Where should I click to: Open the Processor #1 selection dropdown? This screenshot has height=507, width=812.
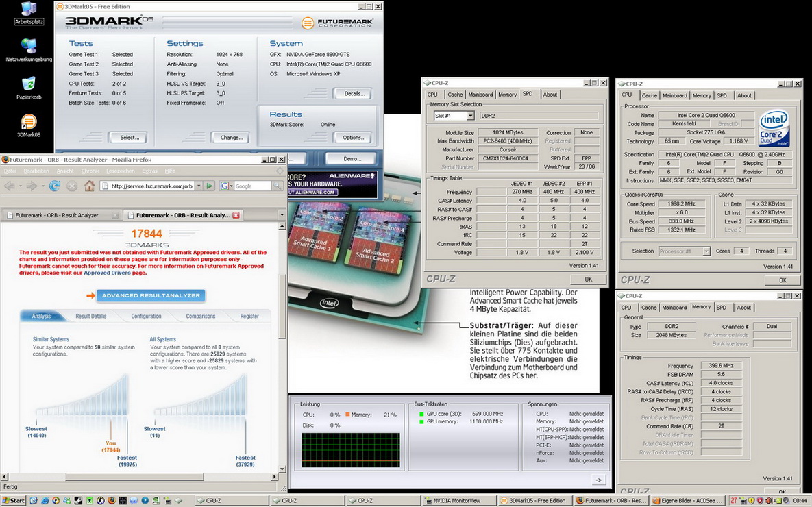tap(706, 251)
